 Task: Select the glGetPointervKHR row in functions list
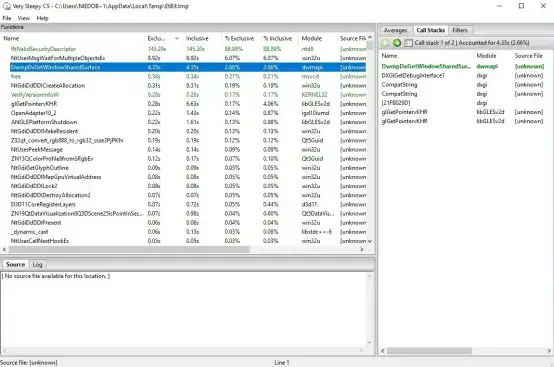point(188,104)
